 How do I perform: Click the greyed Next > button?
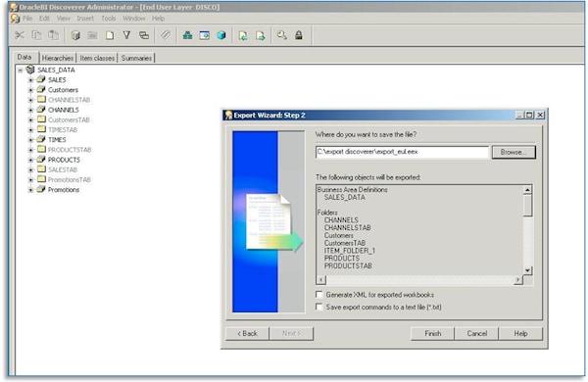(291, 333)
